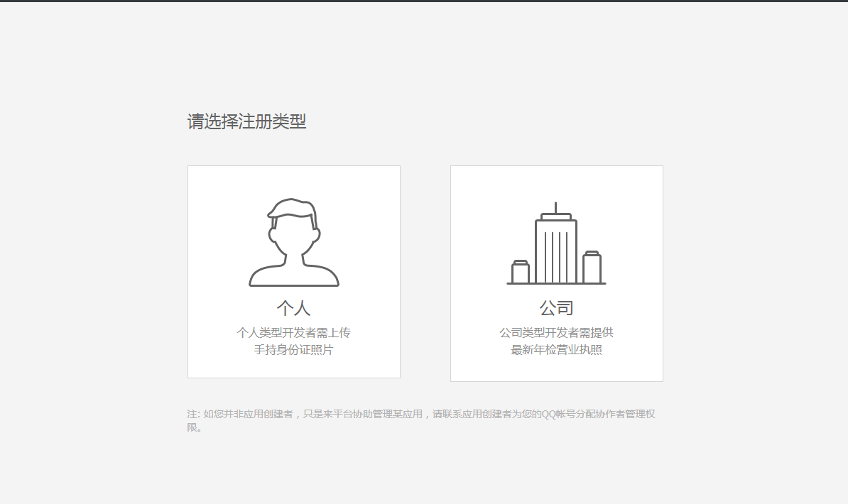Click the shoulders of the person illustration
The image size is (848, 504).
tap(293, 277)
